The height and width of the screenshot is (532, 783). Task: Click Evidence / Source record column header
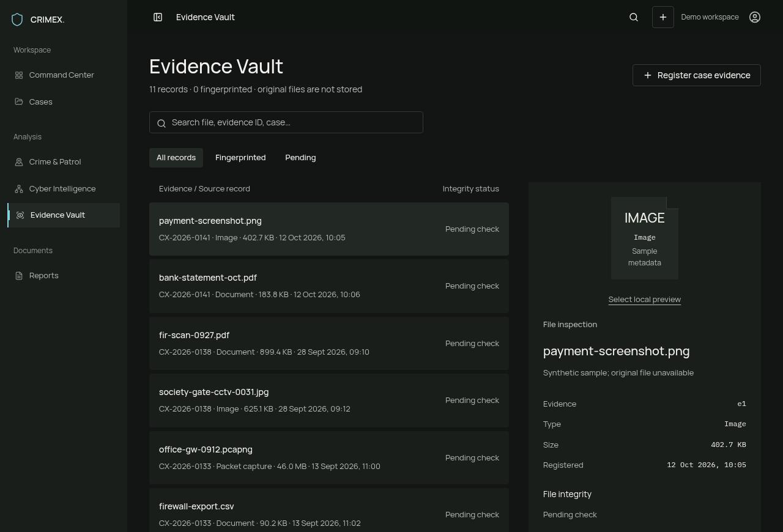204,189
